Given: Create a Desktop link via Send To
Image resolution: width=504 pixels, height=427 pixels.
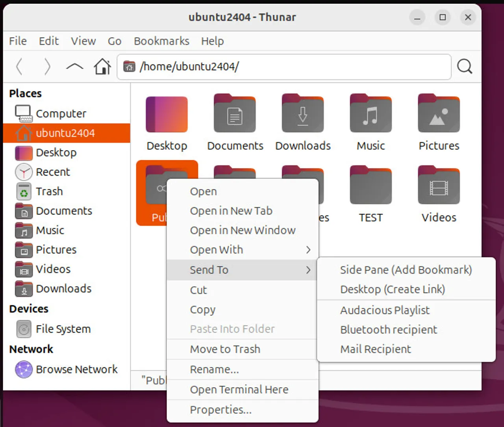Looking at the screenshot, I should pos(392,290).
